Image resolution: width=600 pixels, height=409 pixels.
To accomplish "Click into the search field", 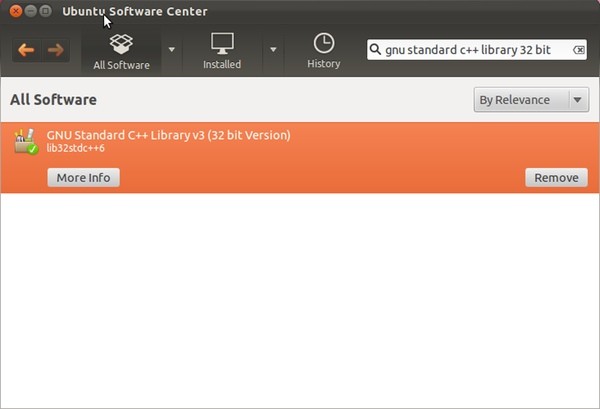I will coord(477,50).
